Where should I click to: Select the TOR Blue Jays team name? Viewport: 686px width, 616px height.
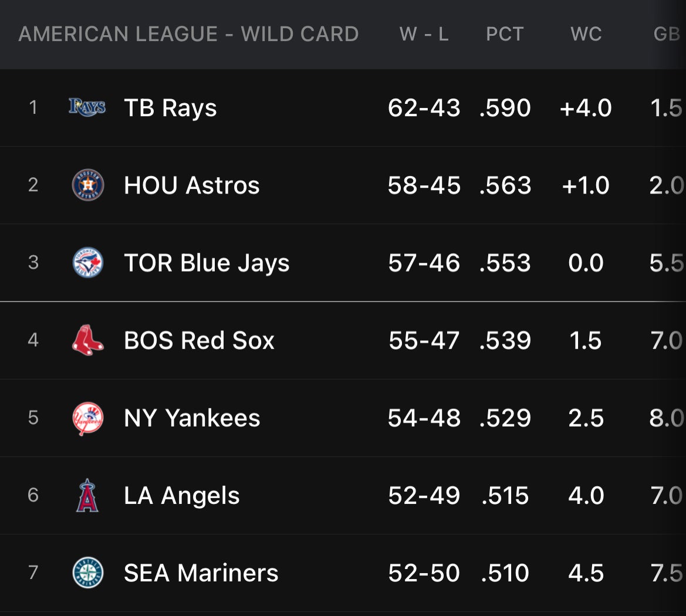[207, 263]
